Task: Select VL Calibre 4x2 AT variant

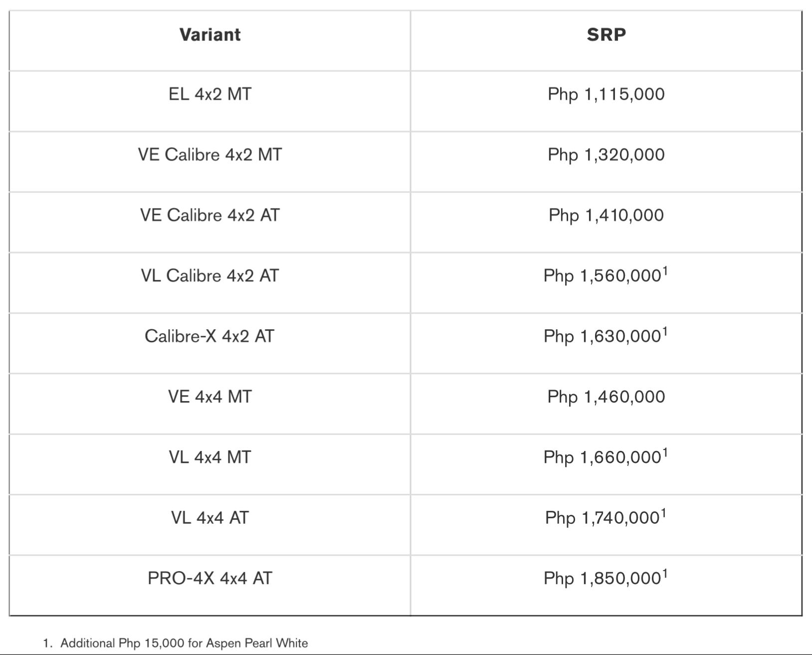Action: click(210, 275)
